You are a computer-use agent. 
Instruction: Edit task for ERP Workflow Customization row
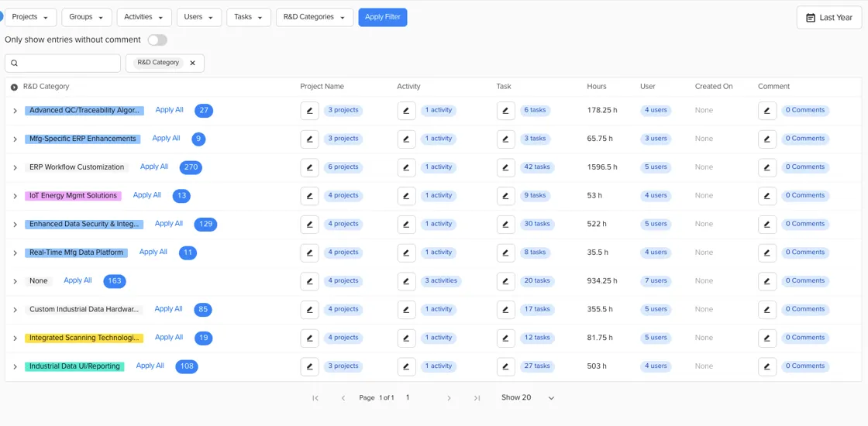point(506,167)
